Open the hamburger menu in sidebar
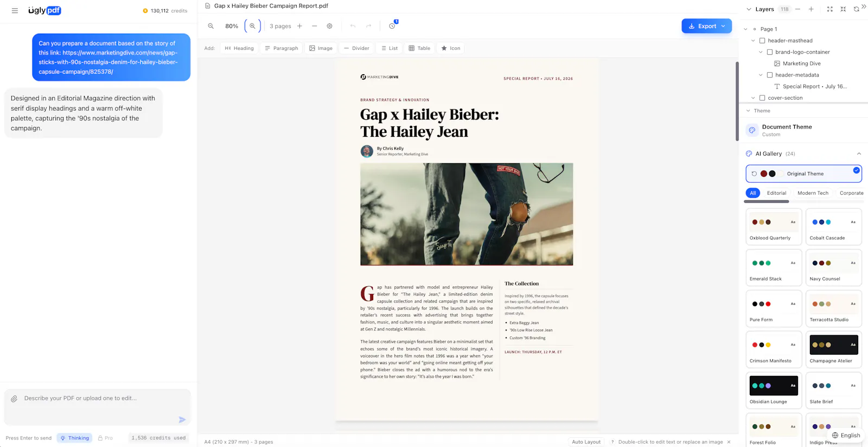Viewport: 868px width, 447px height. point(15,10)
